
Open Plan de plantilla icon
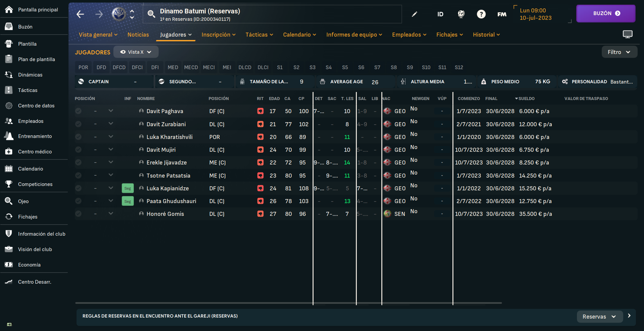pyautogui.click(x=9, y=59)
